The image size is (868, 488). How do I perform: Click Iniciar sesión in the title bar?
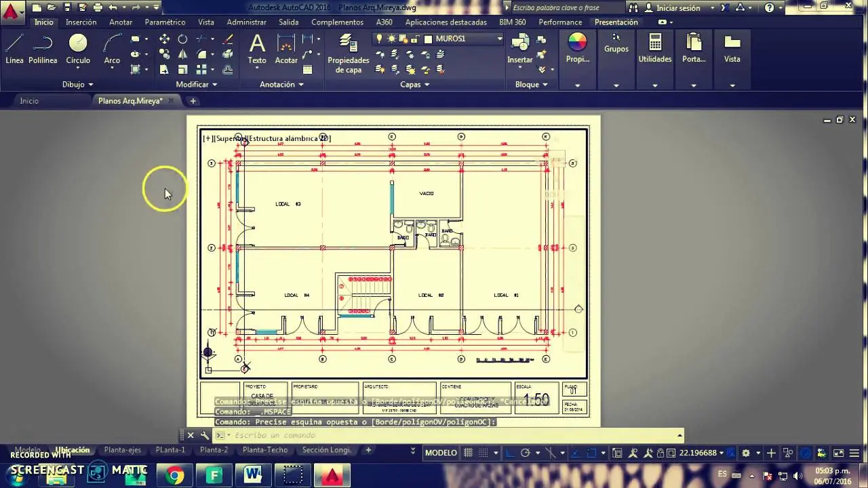[x=679, y=7]
